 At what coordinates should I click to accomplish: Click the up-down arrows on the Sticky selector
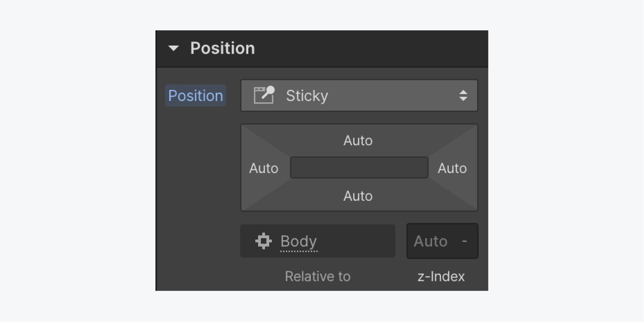click(463, 95)
